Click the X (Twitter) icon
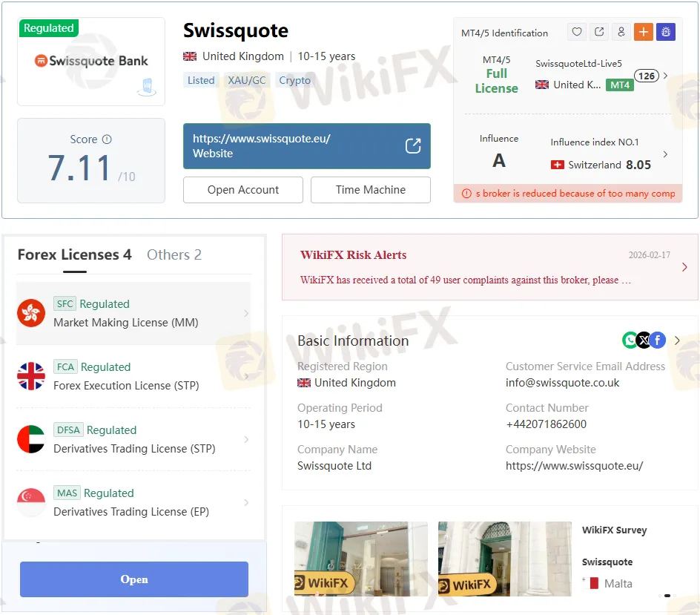The image size is (700, 615). [x=644, y=341]
